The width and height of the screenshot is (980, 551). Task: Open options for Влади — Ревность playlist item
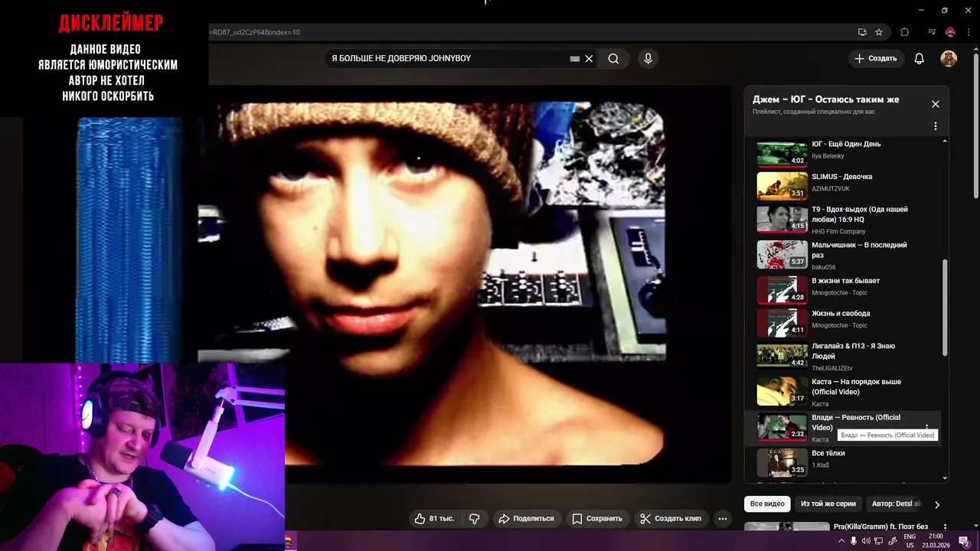pos(927,427)
